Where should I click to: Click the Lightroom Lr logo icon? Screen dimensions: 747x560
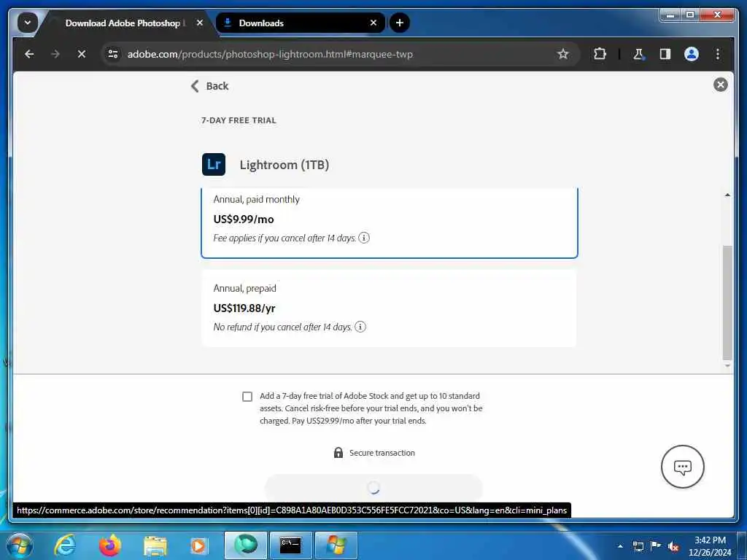(x=214, y=164)
